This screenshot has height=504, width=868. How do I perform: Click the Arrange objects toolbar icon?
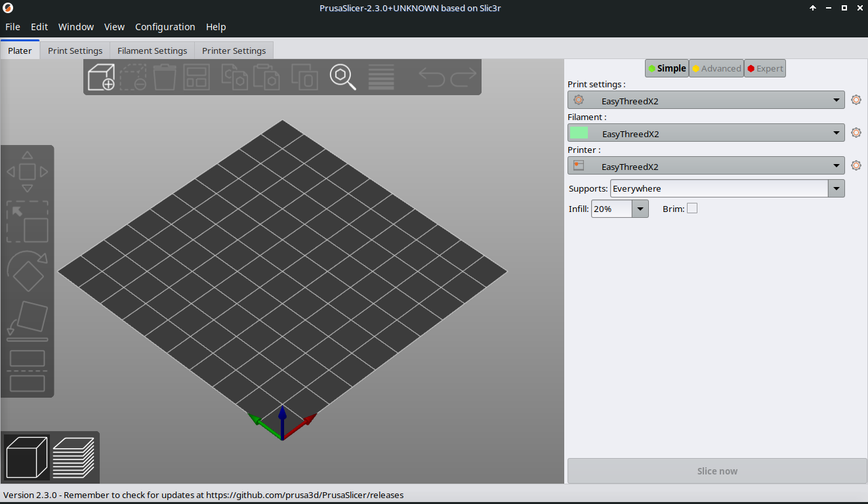click(196, 77)
